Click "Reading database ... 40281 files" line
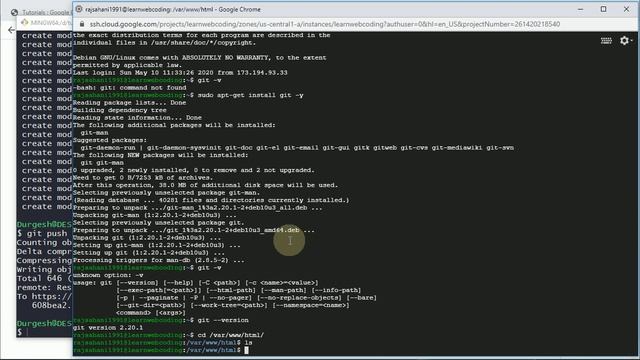This screenshot has height=360, width=640. (211, 200)
